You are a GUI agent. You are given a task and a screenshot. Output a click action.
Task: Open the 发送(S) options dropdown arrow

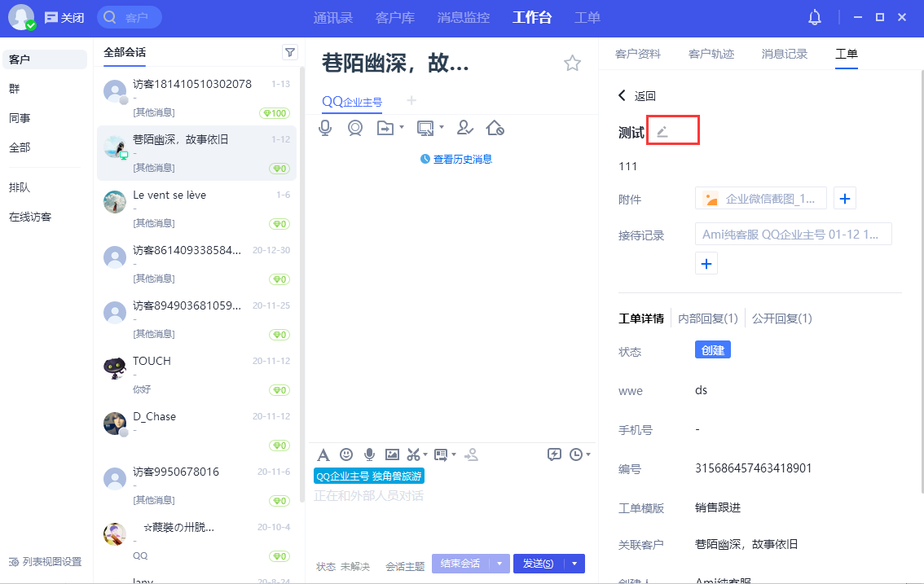coord(574,564)
